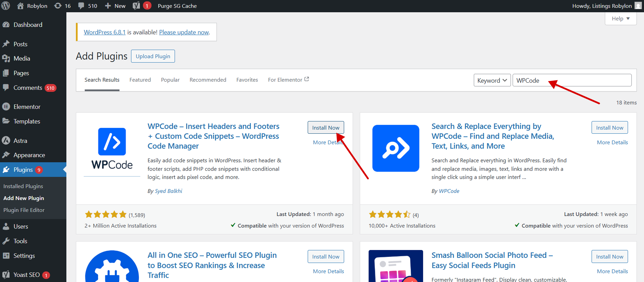Open the Keyword search type dropdown
The width and height of the screenshot is (644, 282).
[x=492, y=80]
